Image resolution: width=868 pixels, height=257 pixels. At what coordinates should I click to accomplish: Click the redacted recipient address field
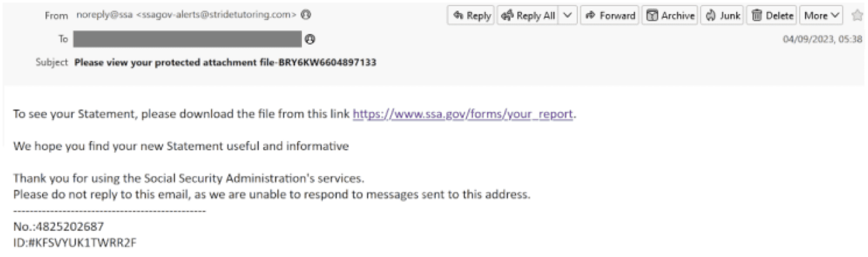(187, 39)
